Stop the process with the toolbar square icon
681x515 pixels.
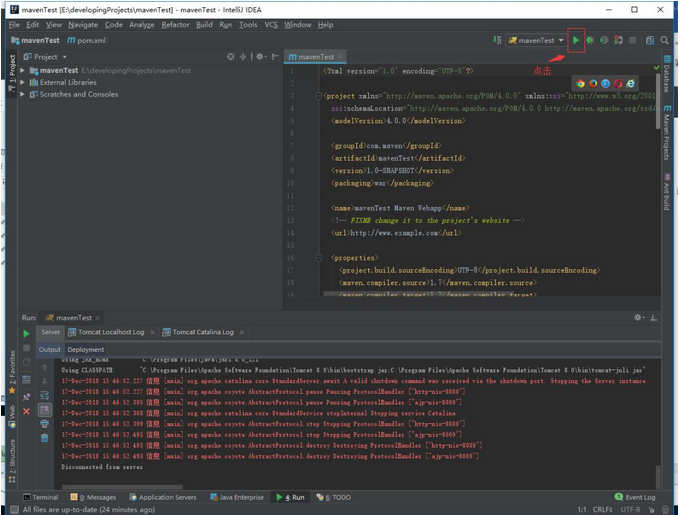pos(633,40)
